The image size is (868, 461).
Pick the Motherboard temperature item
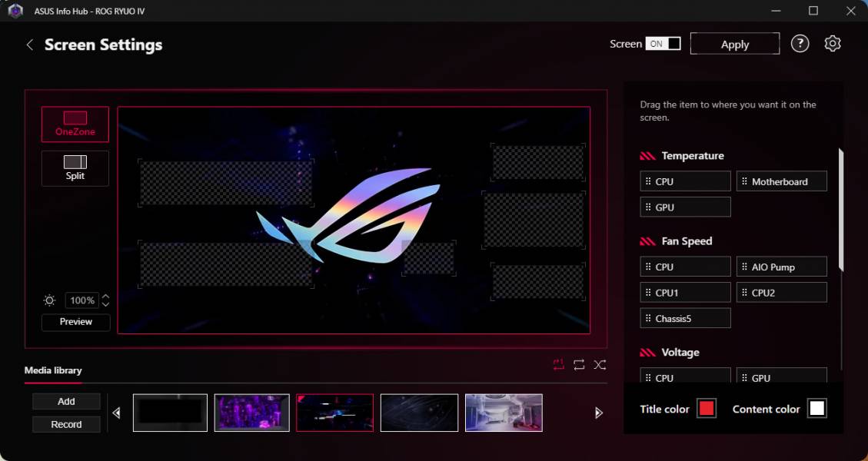click(781, 181)
